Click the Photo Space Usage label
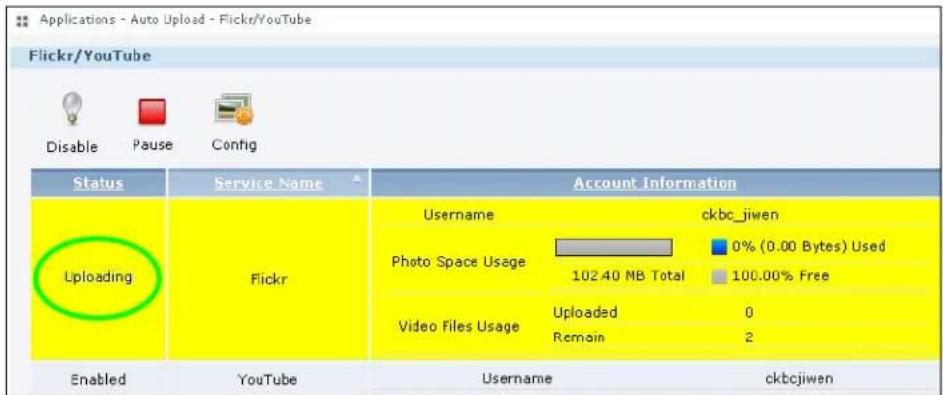The width and height of the screenshot is (943, 395). pos(459,262)
